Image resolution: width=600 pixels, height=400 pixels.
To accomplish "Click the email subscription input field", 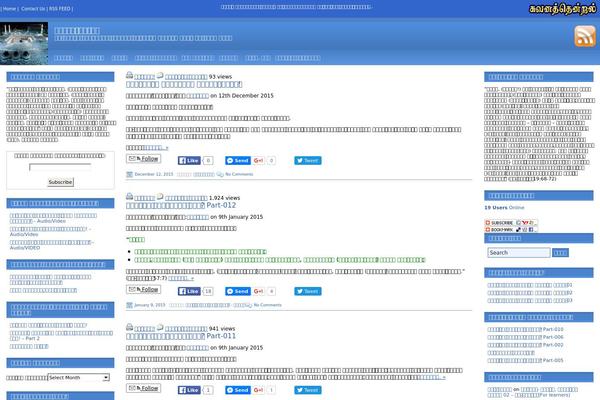I will click(60, 167).
